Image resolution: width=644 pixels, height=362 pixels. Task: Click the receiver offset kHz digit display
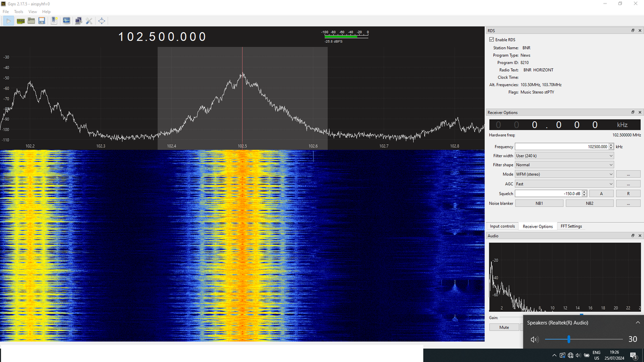pos(565,125)
